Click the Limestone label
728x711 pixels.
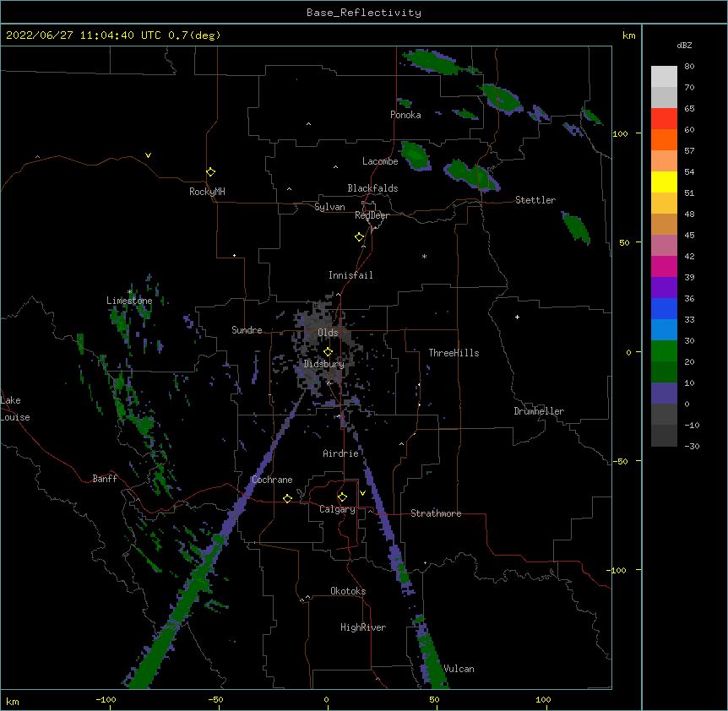(129, 301)
